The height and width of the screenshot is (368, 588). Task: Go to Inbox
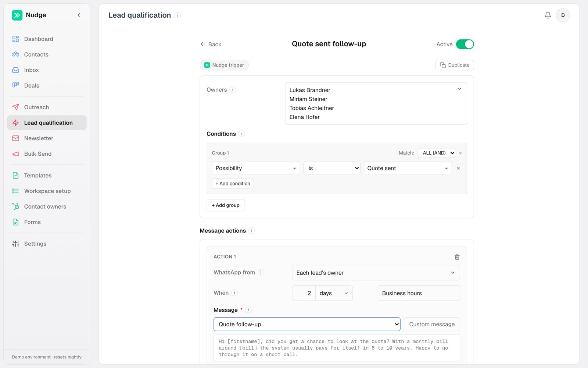click(47, 70)
